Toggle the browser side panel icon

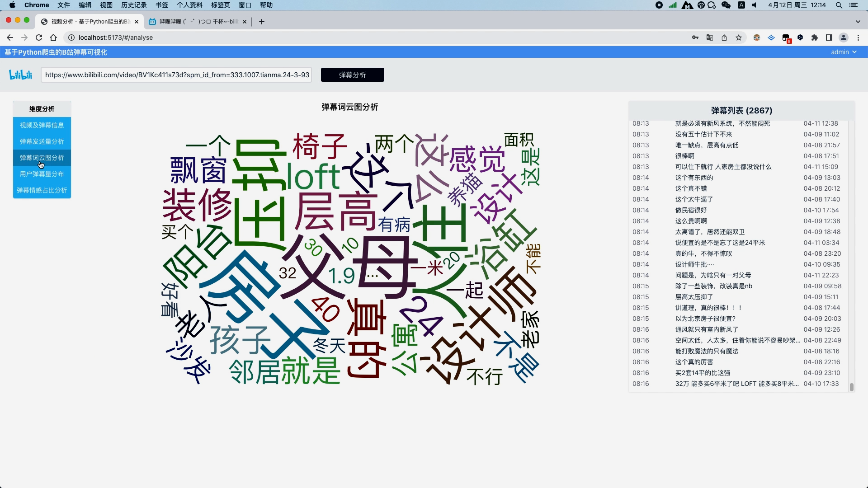[x=829, y=38]
